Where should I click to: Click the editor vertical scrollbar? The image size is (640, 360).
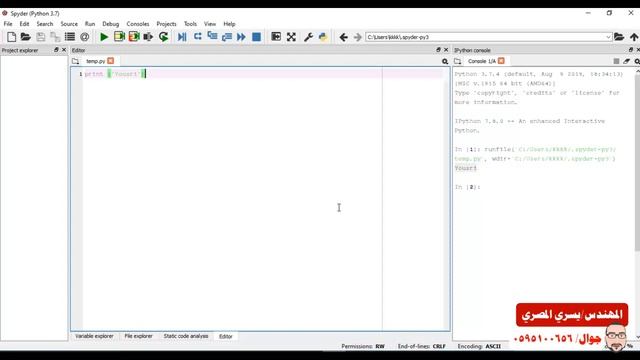coord(447,200)
